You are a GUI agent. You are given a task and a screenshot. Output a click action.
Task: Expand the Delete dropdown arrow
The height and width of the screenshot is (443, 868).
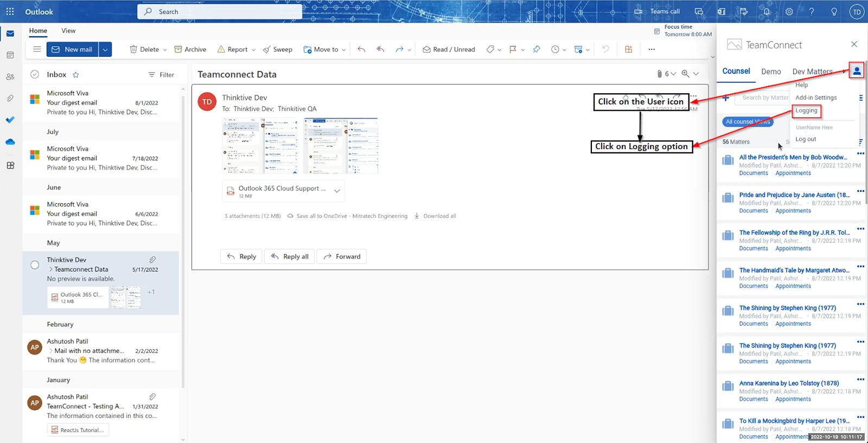[165, 50]
